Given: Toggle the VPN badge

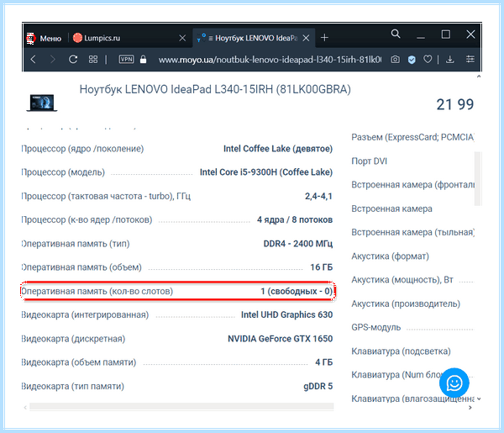Looking at the screenshot, I should click(x=126, y=59).
